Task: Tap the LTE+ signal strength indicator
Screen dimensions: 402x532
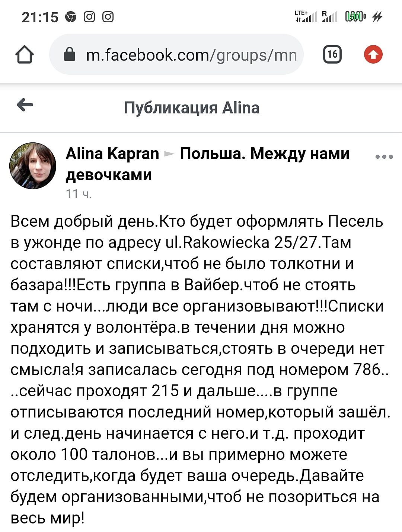Action: coord(306,16)
